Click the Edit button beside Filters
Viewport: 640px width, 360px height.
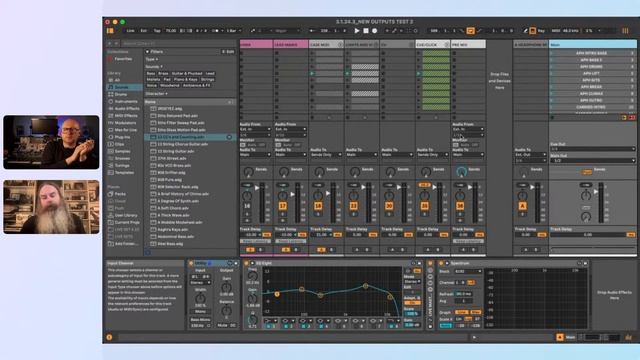coord(229,52)
